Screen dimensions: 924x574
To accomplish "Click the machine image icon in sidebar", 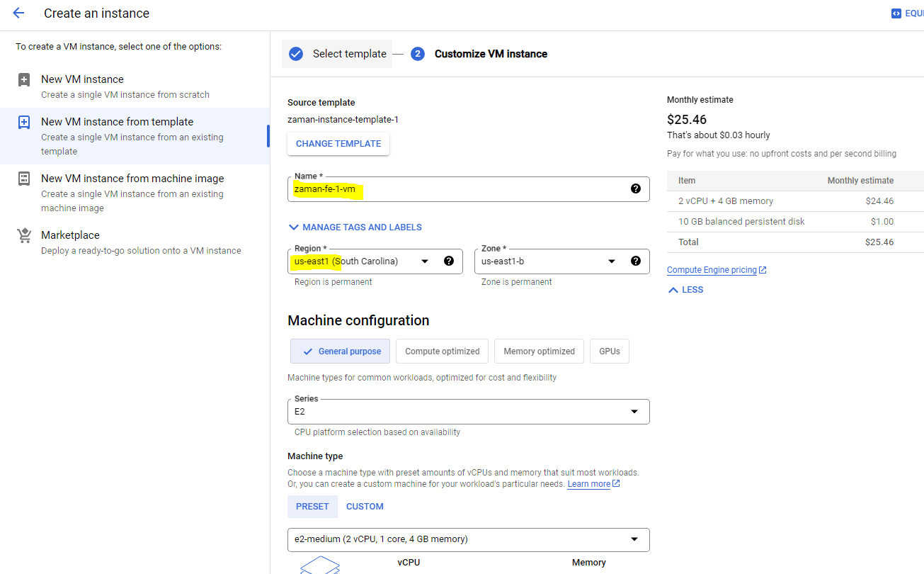I will 24,179.
